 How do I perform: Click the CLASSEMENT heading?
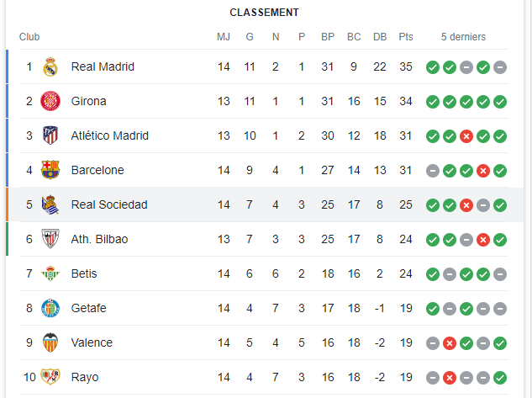click(x=265, y=13)
